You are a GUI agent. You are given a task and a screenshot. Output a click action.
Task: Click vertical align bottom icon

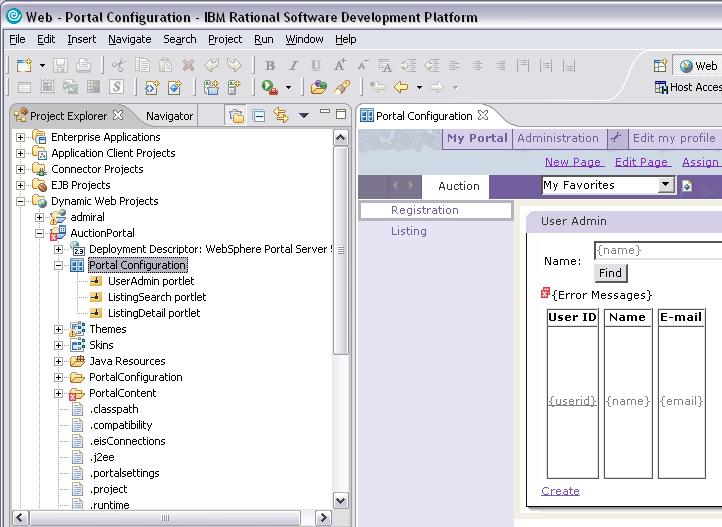569,66
